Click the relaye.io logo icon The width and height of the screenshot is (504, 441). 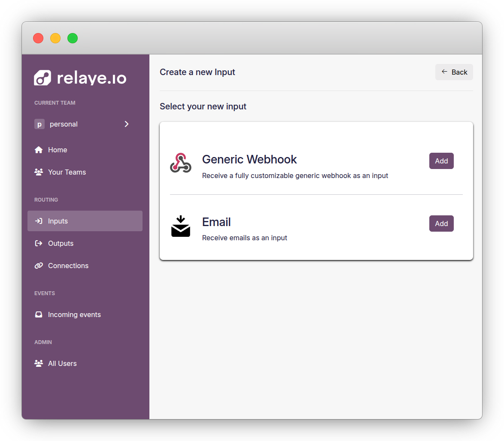pos(43,78)
